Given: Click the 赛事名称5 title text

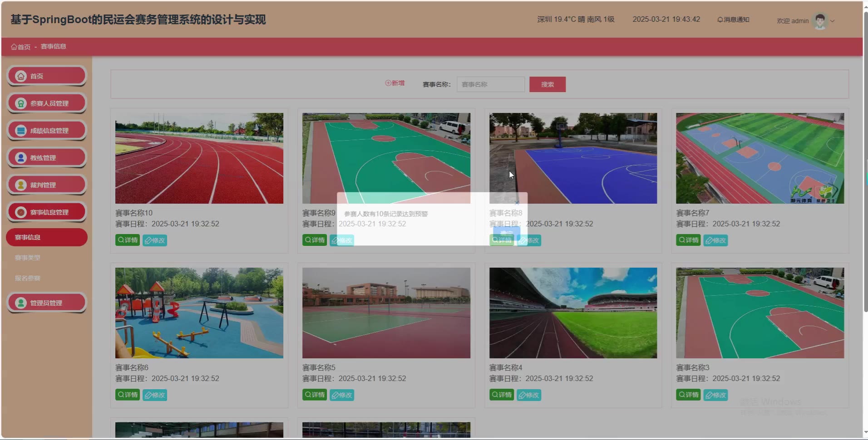Looking at the screenshot, I should click(x=319, y=367).
